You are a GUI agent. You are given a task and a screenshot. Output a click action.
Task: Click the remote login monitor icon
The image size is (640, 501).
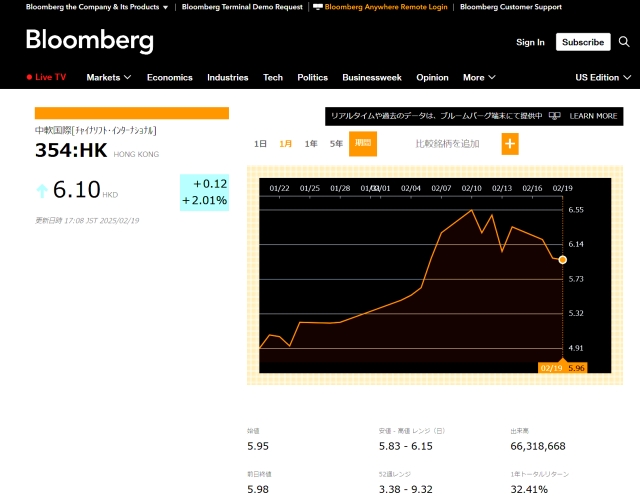(318, 6)
